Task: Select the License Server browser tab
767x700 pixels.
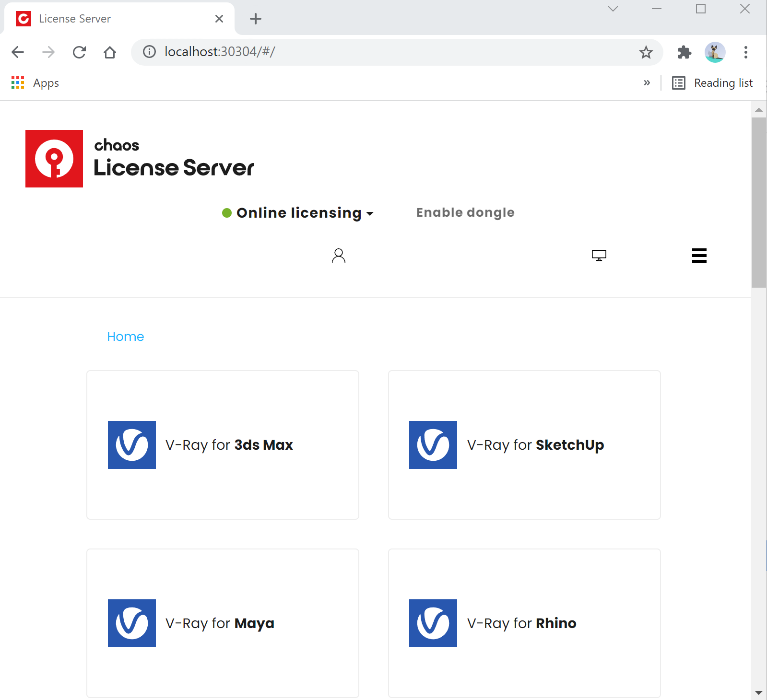Action: pos(119,19)
